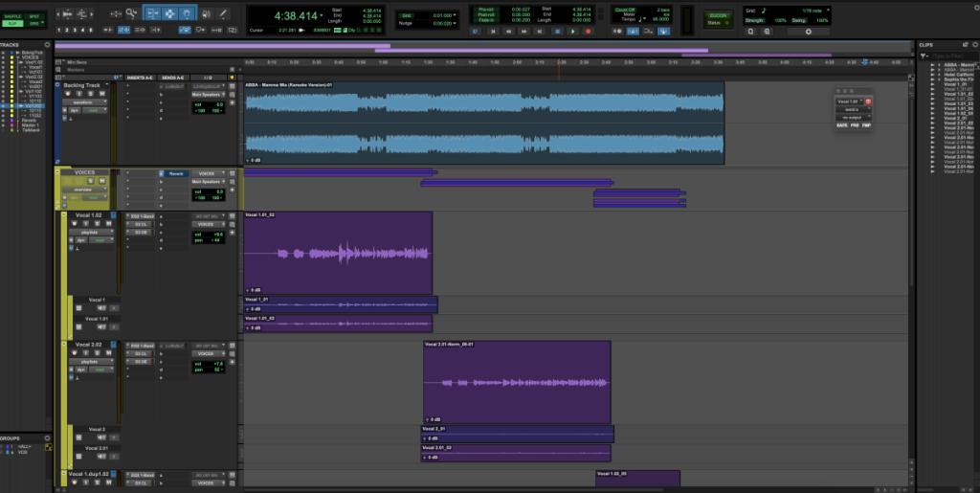Click the red Record transport button
Image resolution: width=980 pixels, height=493 pixels.
tap(588, 31)
